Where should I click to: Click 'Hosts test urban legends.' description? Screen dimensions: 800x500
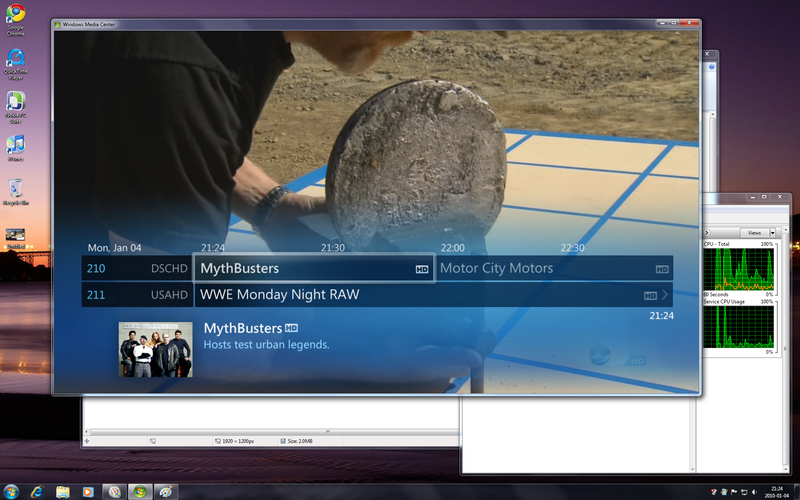[266, 344]
